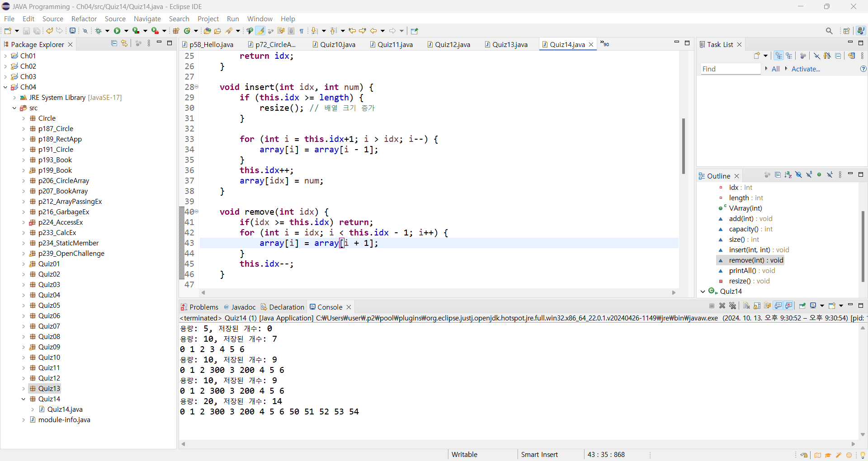868x461 pixels.
Task: Click the Save All toolbar icon
Action: pyautogui.click(x=37, y=31)
